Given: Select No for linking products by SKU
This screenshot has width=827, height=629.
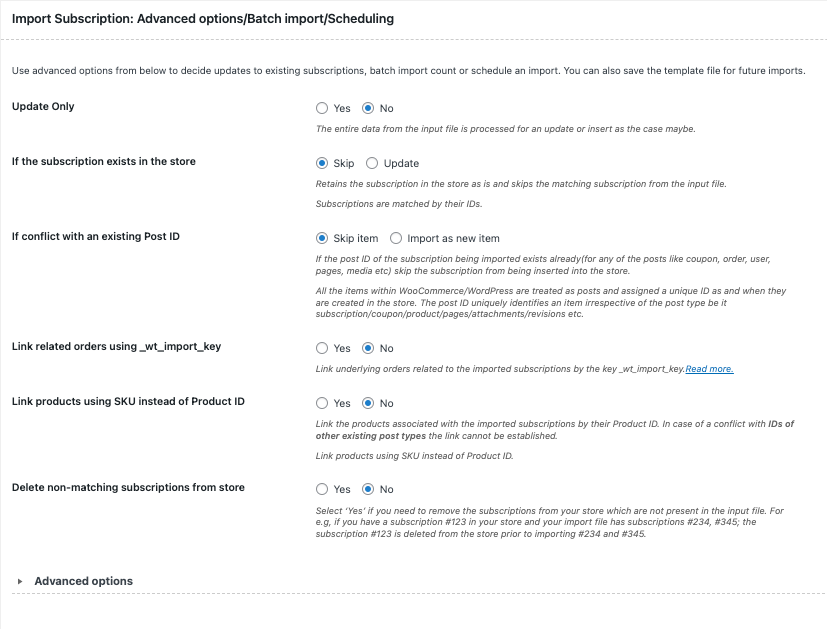Looking at the screenshot, I should tap(368, 403).
